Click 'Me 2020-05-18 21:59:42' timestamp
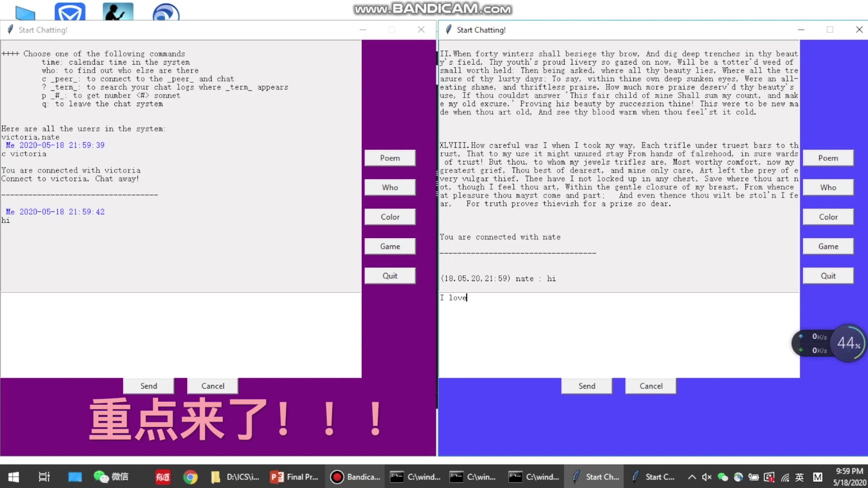868x488 pixels. click(55, 212)
